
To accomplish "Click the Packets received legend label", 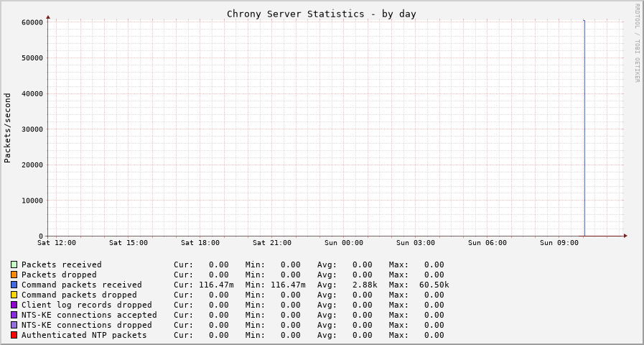I will [x=62, y=264].
